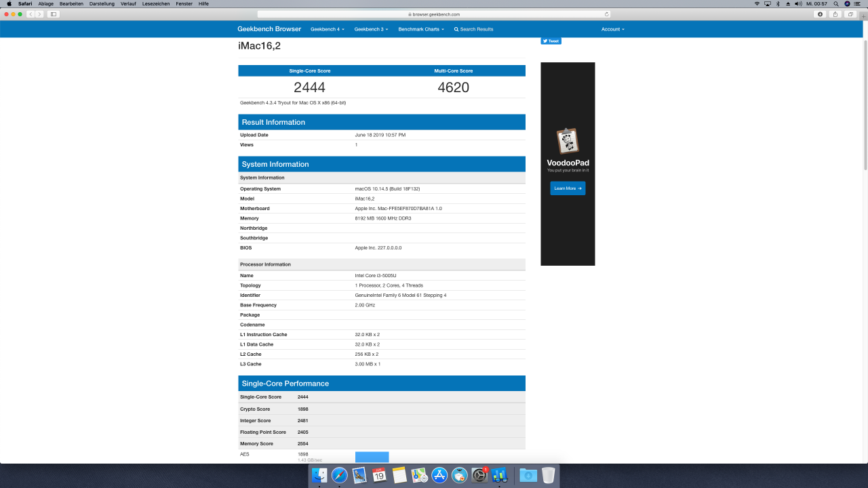Expand the Geekbench 4 dropdown
Viewport: 868px width, 488px height.
pyautogui.click(x=328, y=29)
